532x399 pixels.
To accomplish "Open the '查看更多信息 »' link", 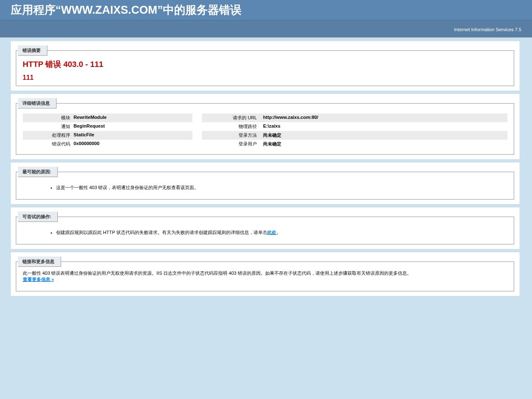I will tap(38, 280).
